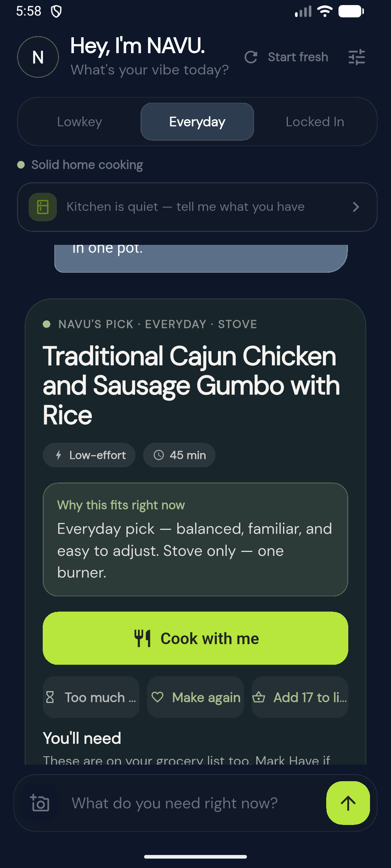This screenshot has width=391, height=868.
Task: Click the Start fresh refresh icon
Action: pyautogui.click(x=251, y=57)
